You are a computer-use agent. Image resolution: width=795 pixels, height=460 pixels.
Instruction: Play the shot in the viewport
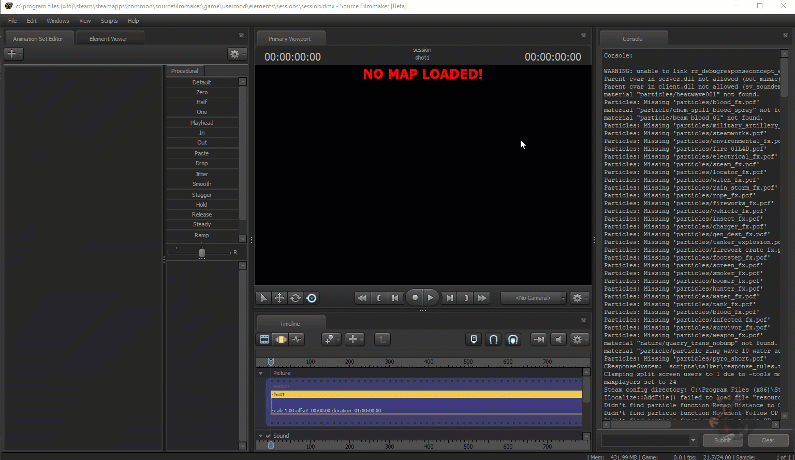430,298
